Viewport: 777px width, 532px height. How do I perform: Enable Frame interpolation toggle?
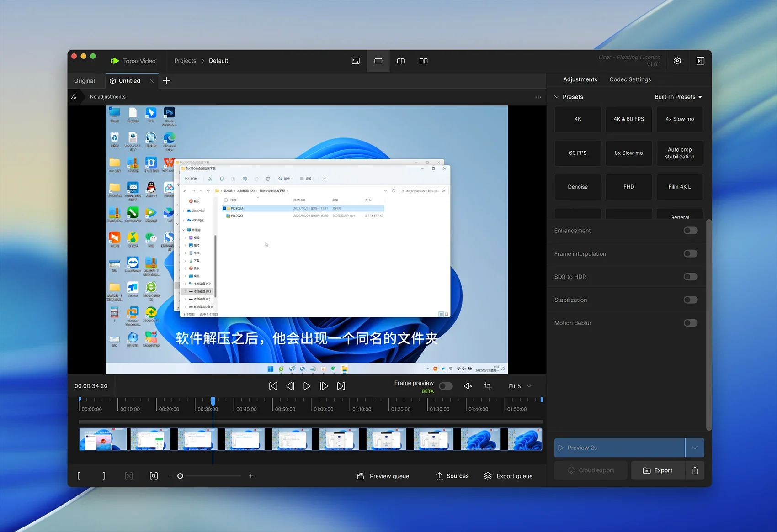(x=691, y=253)
